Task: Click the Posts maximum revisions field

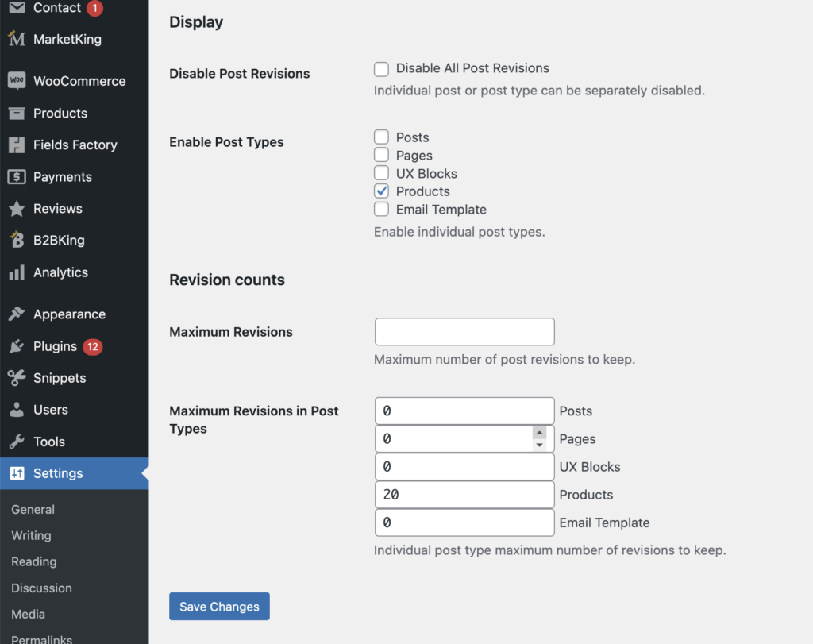Action: click(464, 411)
